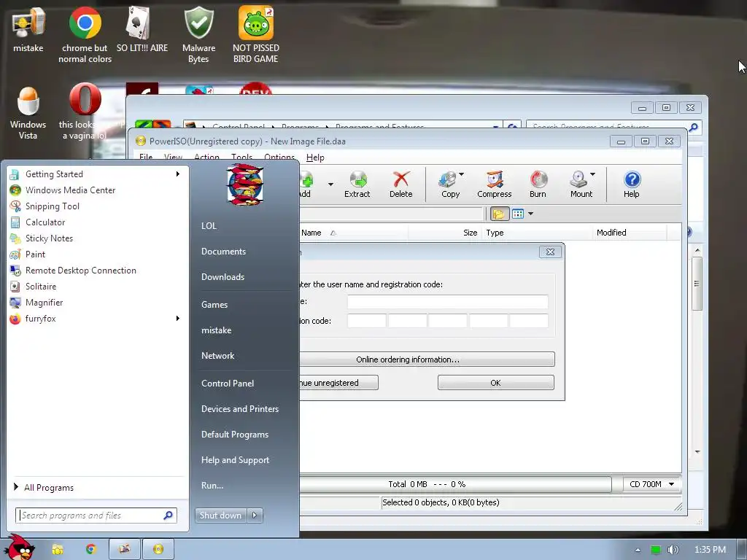Open the 'mistake' desktop icon
The image size is (747, 560).
[28, 29]
